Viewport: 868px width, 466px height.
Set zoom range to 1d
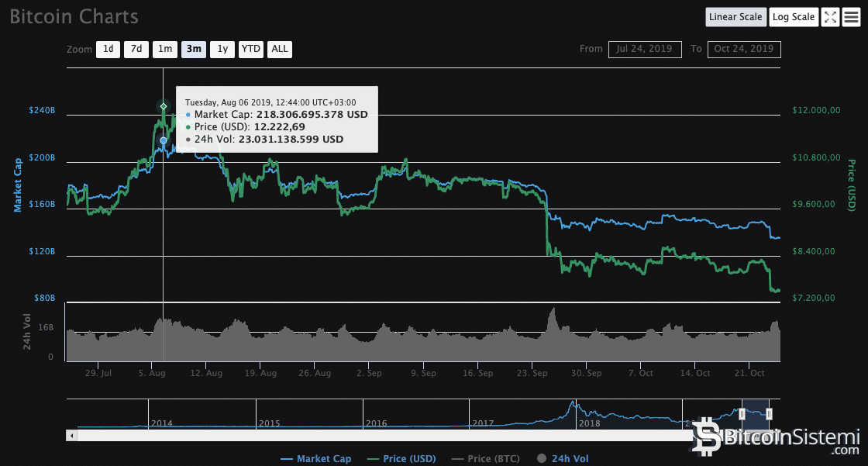click(108, 50)
